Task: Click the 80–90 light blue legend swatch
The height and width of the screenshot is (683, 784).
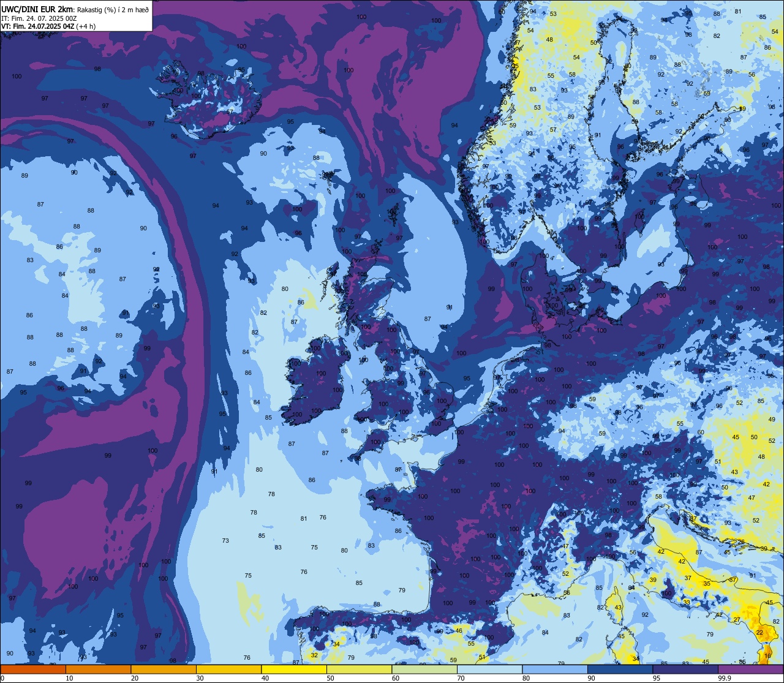Action: (x=555, y=669)
